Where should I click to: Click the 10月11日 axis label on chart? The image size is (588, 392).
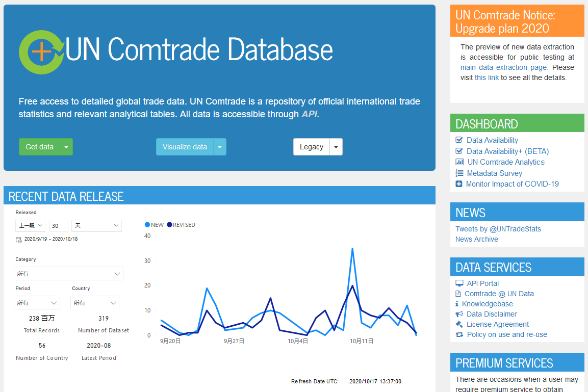(x=362, y=341)
